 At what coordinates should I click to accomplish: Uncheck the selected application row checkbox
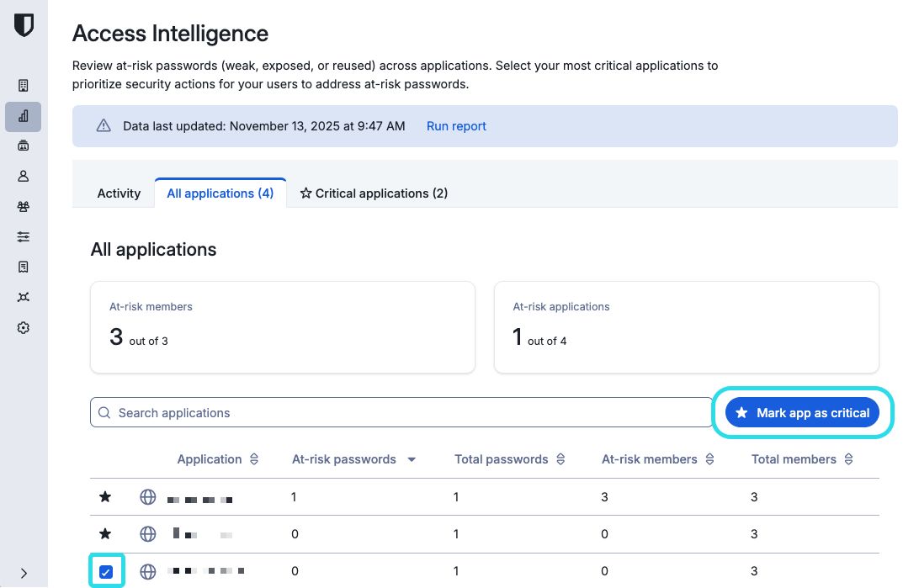tap(106, 572)
